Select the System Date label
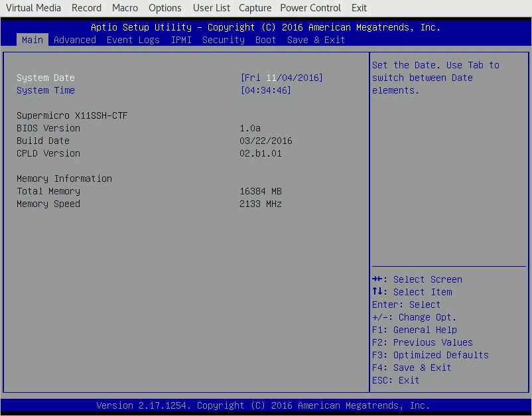 click(46, 78)
